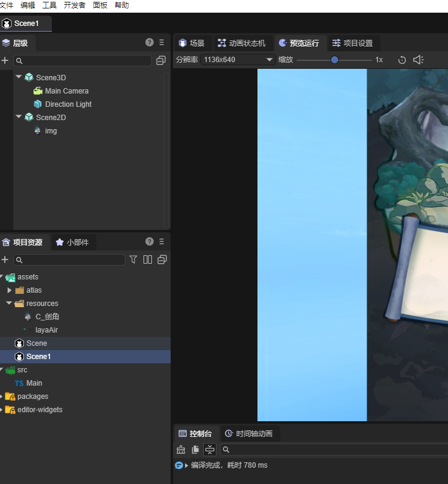Screen dimensions: 448x484
Task: Open the 1136x640 resolution dropdown
Action: click(238, 60)
